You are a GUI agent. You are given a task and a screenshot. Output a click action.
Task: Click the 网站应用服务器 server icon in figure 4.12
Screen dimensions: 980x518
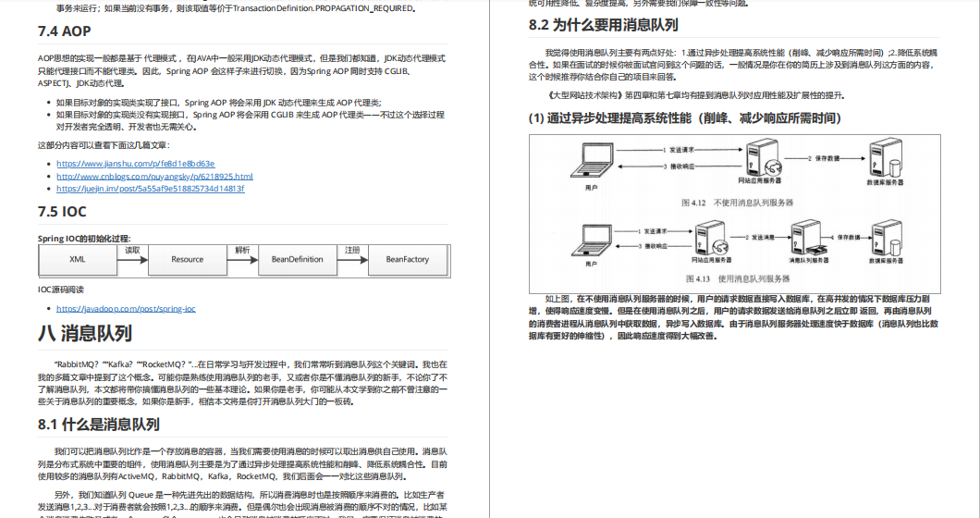tap(763, 157)
